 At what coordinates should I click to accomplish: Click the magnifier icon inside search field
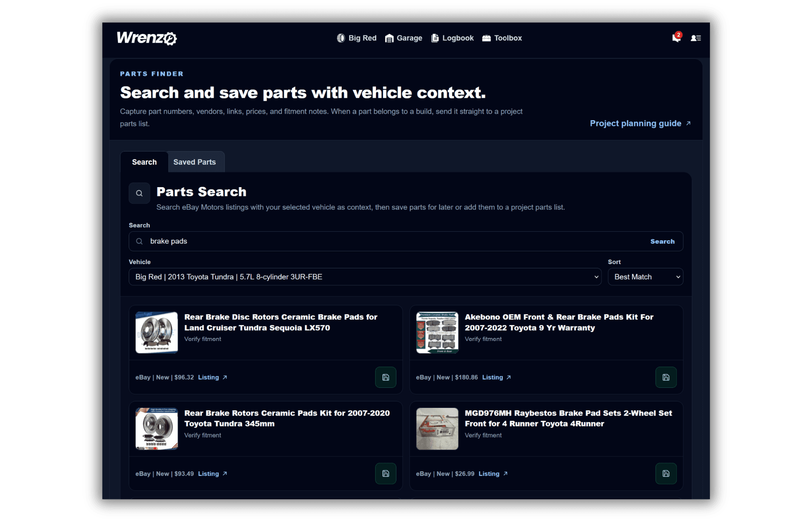click(139, 241)
